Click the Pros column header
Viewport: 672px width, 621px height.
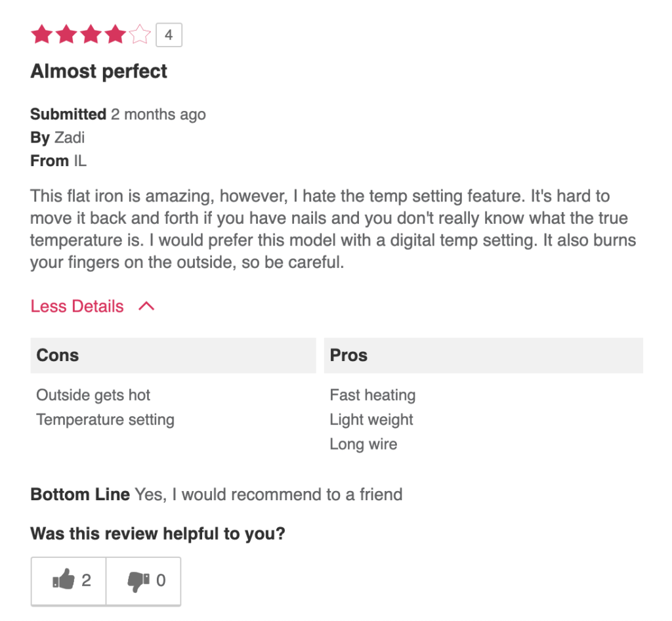(x=484, y=355)
